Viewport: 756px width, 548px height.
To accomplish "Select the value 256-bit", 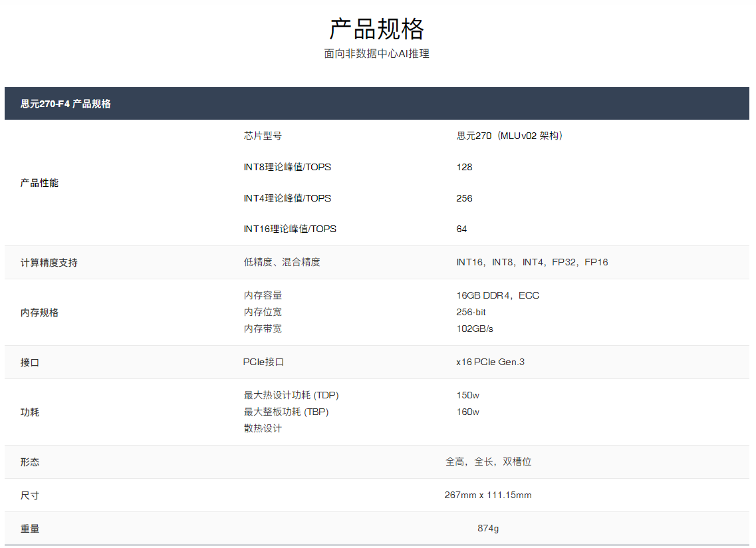I will (x=471, y=312).
